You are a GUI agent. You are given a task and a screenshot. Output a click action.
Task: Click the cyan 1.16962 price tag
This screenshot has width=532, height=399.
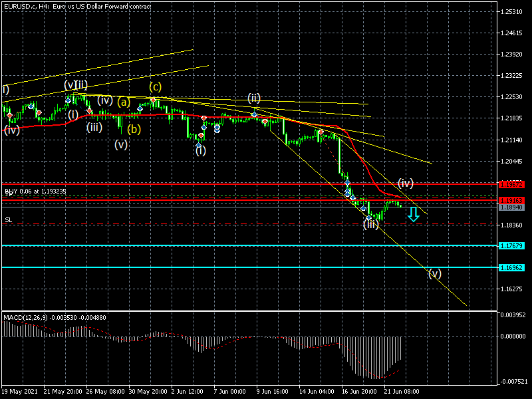[x=511, y=268]
